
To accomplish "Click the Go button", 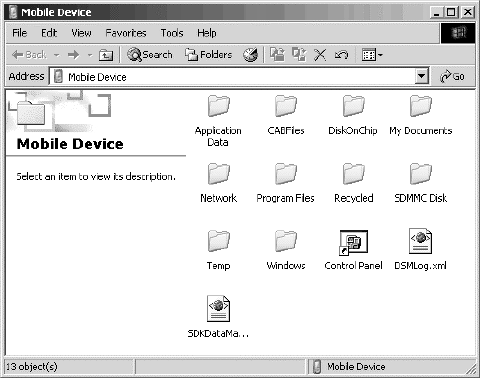I will pos(452,77).
